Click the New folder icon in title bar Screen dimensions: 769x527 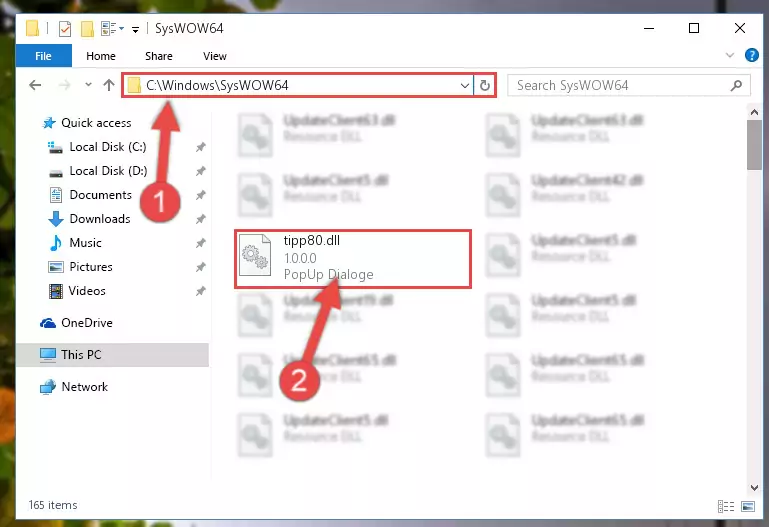87,28
